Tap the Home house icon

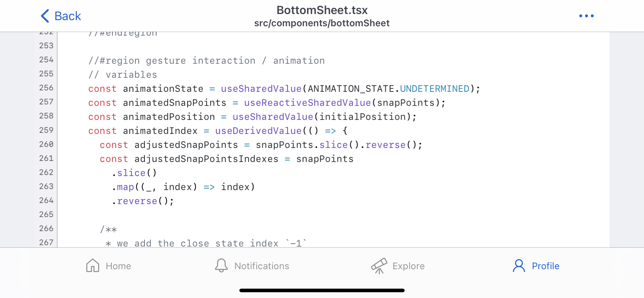pos(93,266)
